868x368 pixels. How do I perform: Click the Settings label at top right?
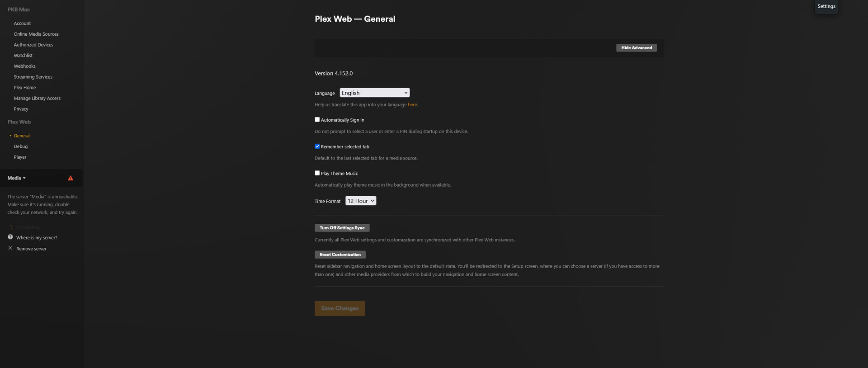[x=826, y=6]
